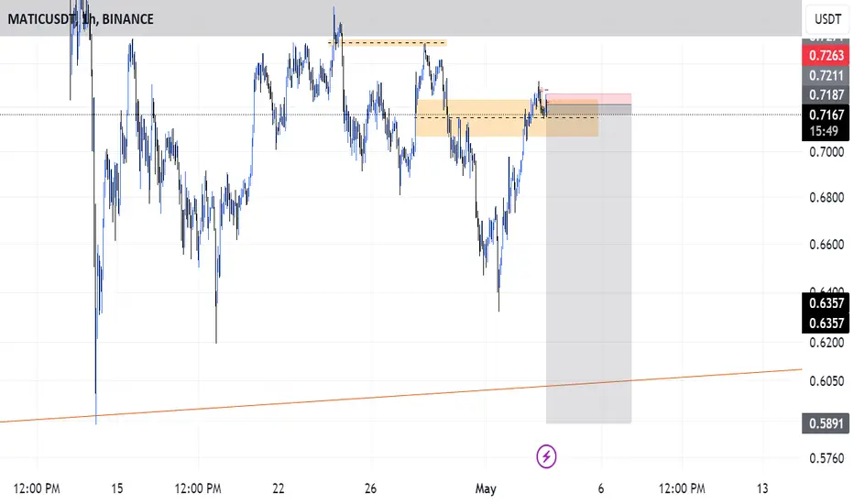Open the USDT currency selector

827,19
